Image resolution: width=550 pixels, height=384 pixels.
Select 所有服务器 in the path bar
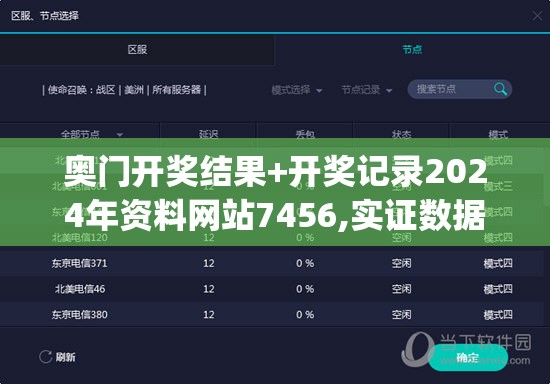176,90
